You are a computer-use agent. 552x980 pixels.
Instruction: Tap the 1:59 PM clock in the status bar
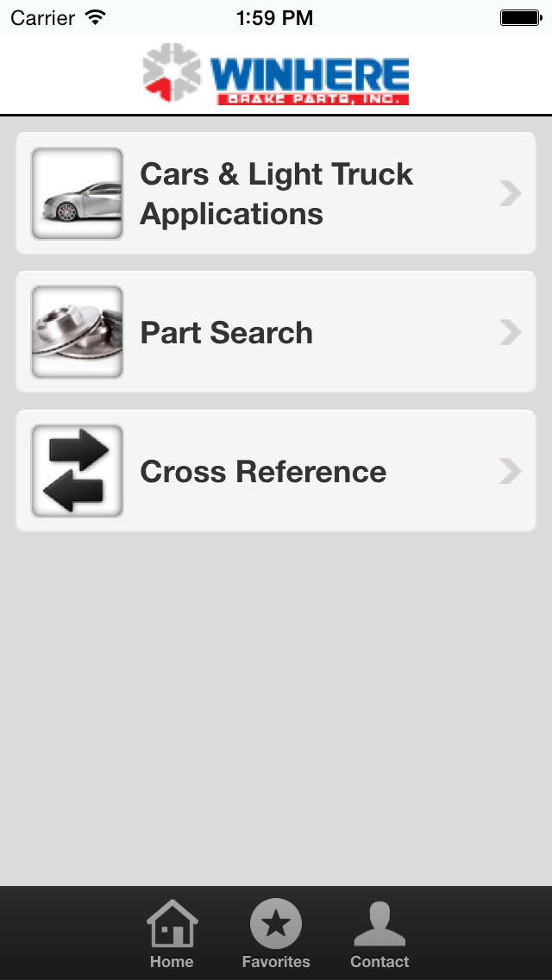tap(275, 16)
